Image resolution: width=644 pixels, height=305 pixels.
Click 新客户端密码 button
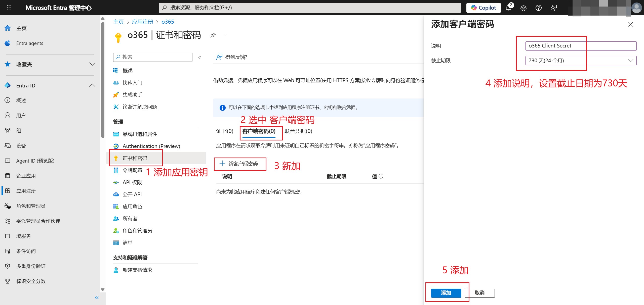(239, 164)
